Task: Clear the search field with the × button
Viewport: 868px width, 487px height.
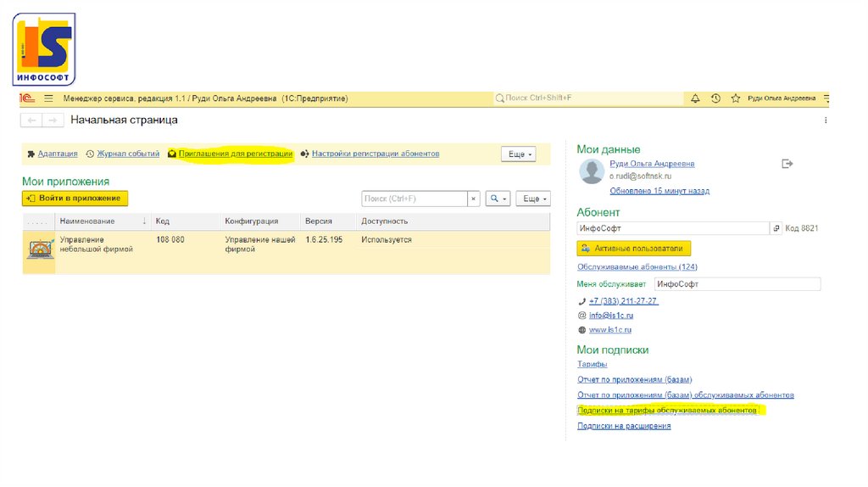Action: point(474,199)
